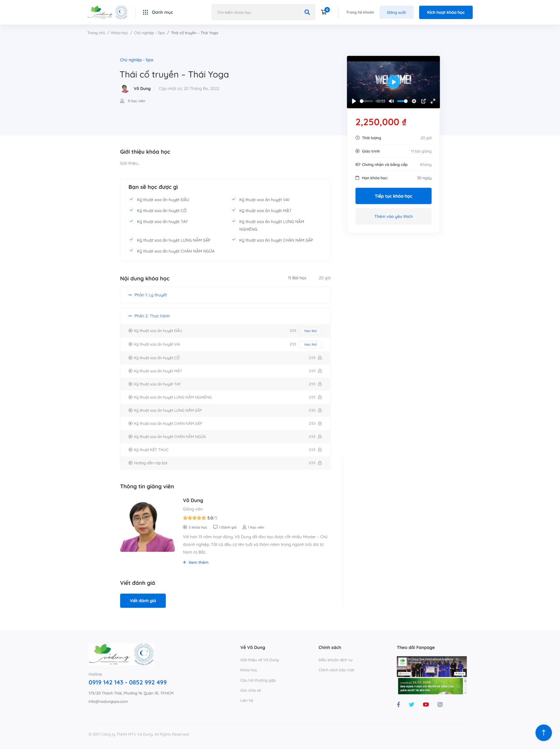The width and height of the screenshot is (560, 749).
Task: Click Tiếp tục khóa học button
Action: click(x=393, y=196)
